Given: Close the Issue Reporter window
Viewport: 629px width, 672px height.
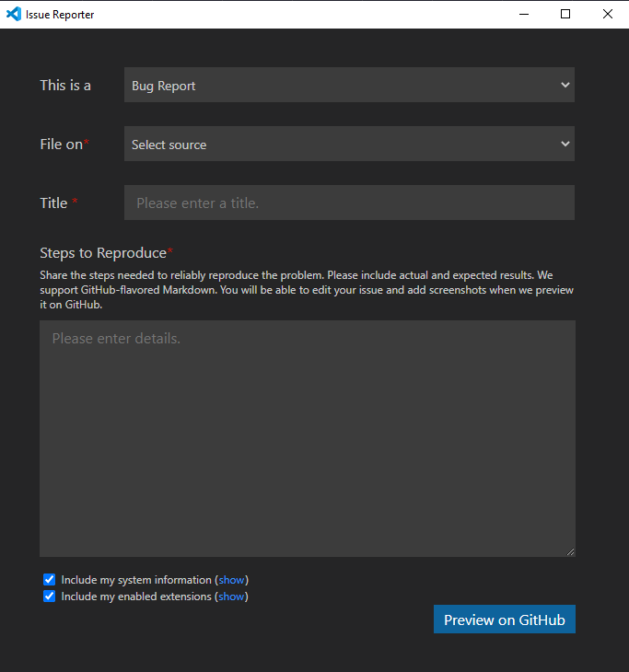Looking at the screenshot, I should tap(608, 14).
